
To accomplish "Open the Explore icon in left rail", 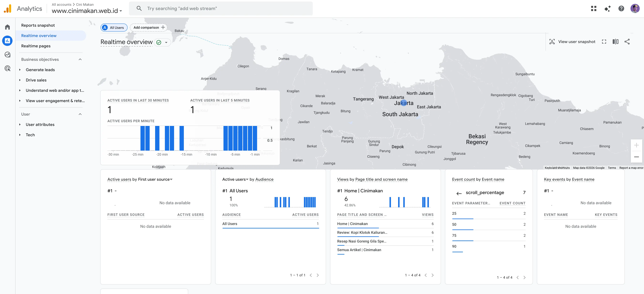I will (7, 54).
